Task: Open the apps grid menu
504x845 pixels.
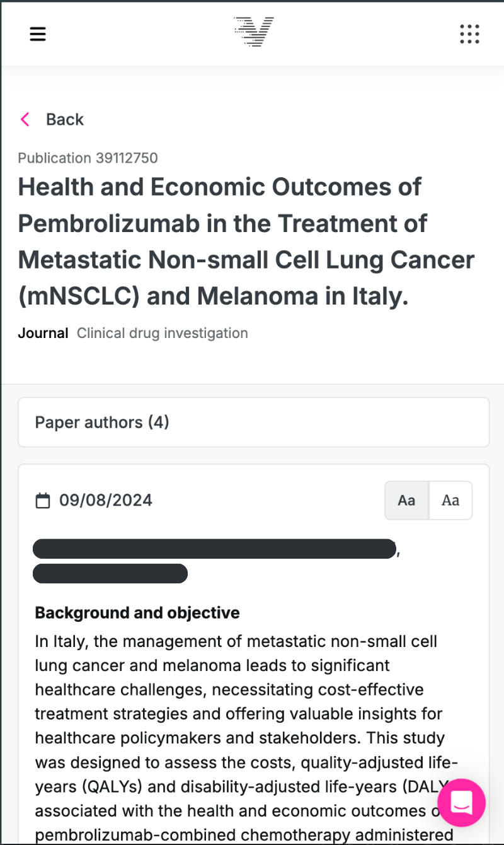Action: coord(469,34)
